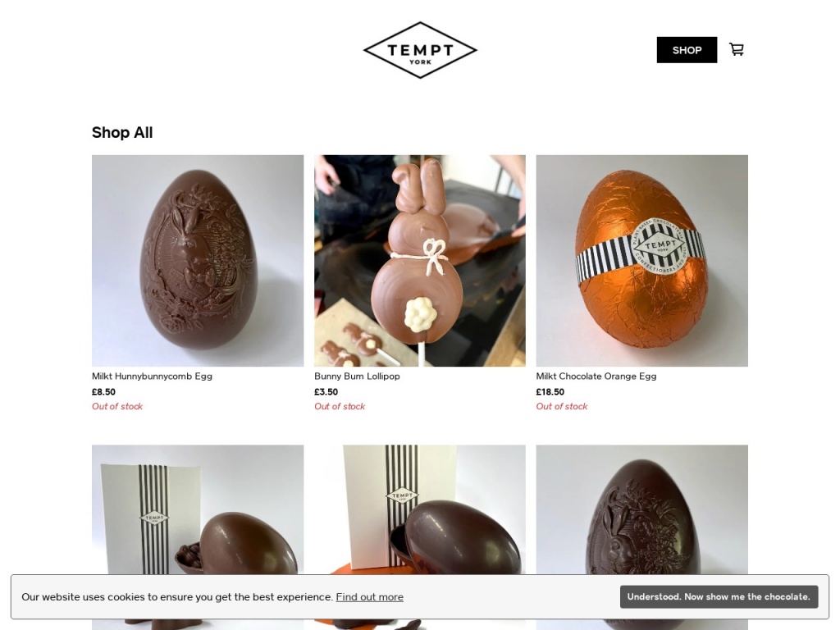The width and height of the screenshot is (840, 630).
Task: Accept cookies with the Understood button
Action: pos(719,597)
